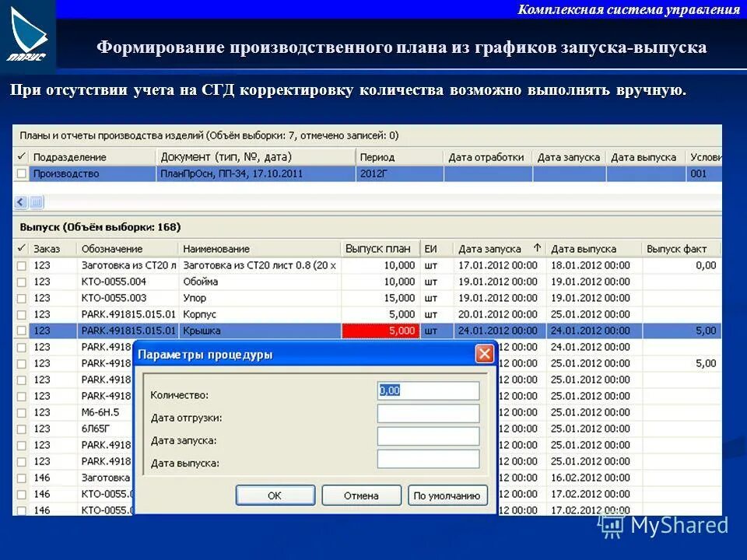Check the Производство row checkbox
This screenshot has width=747, height=560.
(x=20, y=173)
